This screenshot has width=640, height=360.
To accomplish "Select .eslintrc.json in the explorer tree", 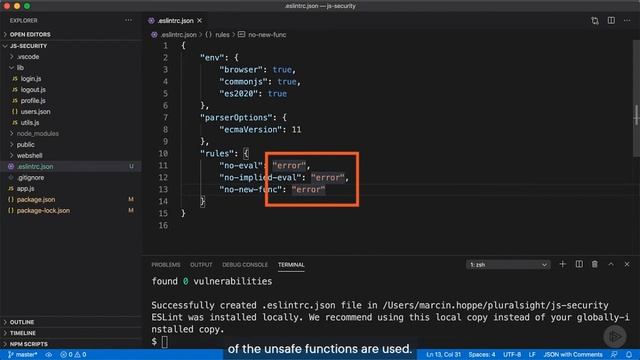I will (35, 167).
